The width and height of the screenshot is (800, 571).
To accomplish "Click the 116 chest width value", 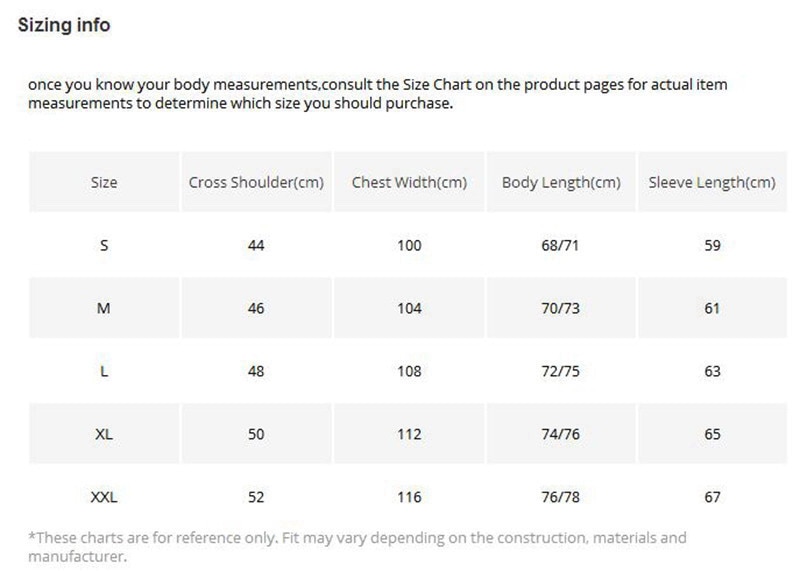I will click(409, 497).
